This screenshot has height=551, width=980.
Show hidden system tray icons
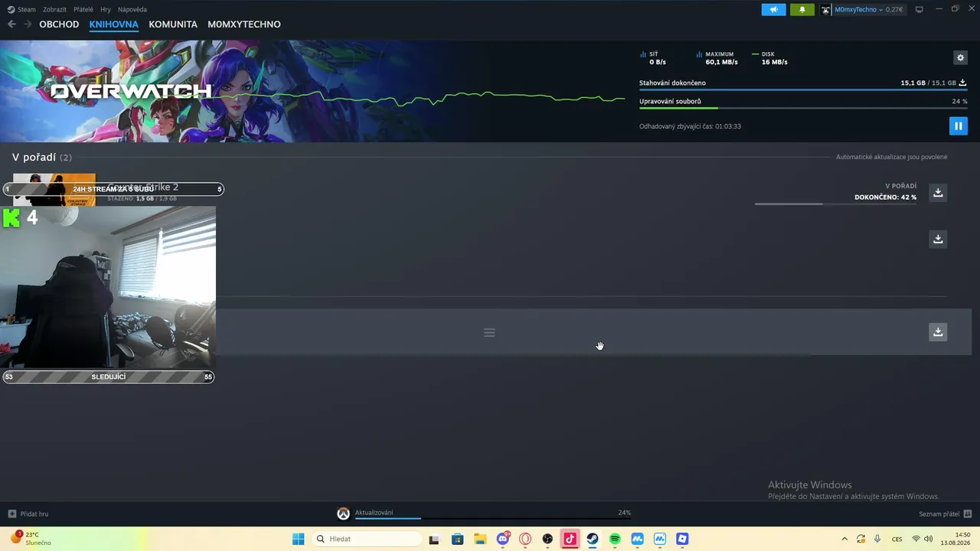[x=844, y=539]
